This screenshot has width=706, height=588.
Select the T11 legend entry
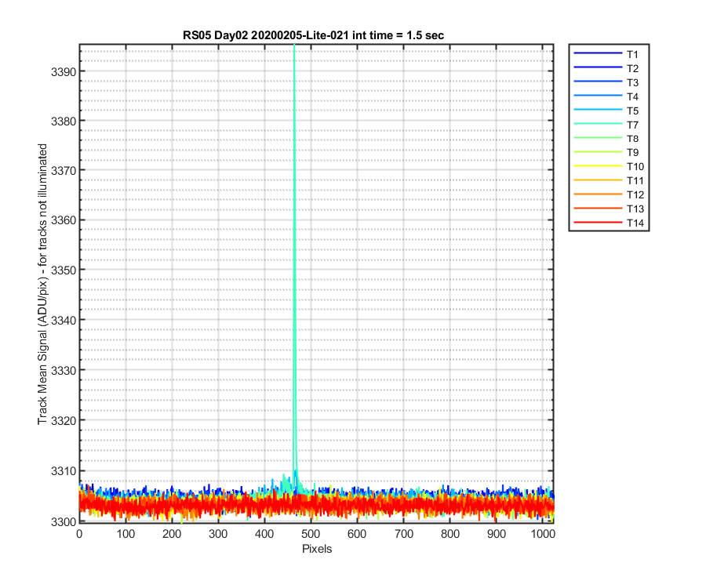tap(609, 180)
